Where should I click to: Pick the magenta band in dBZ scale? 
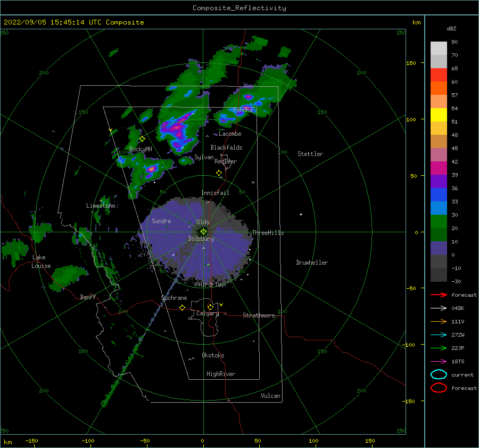(x=439, y=168)
